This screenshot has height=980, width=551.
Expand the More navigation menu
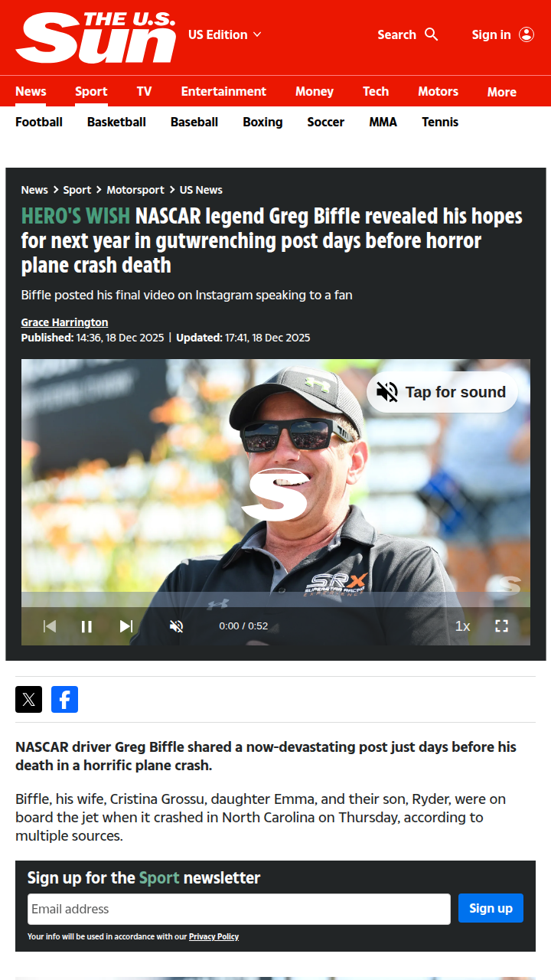(x=502, y=92)
